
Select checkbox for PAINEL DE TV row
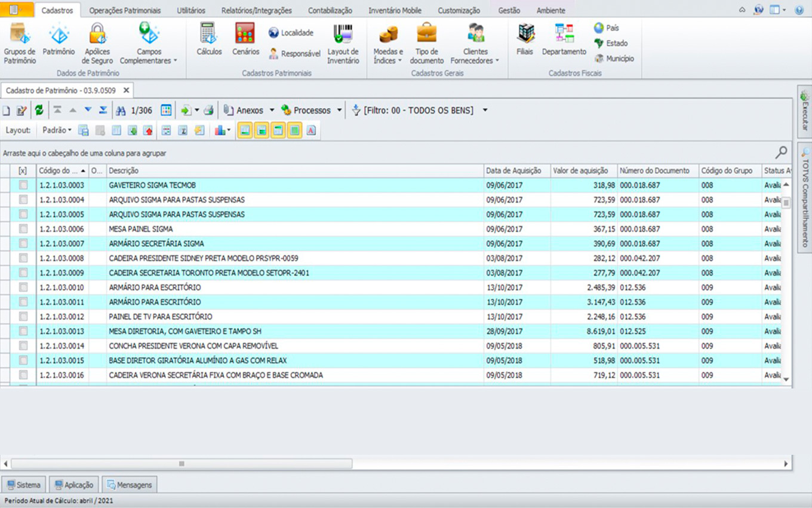pyautogui.click(x=23, y=317)
